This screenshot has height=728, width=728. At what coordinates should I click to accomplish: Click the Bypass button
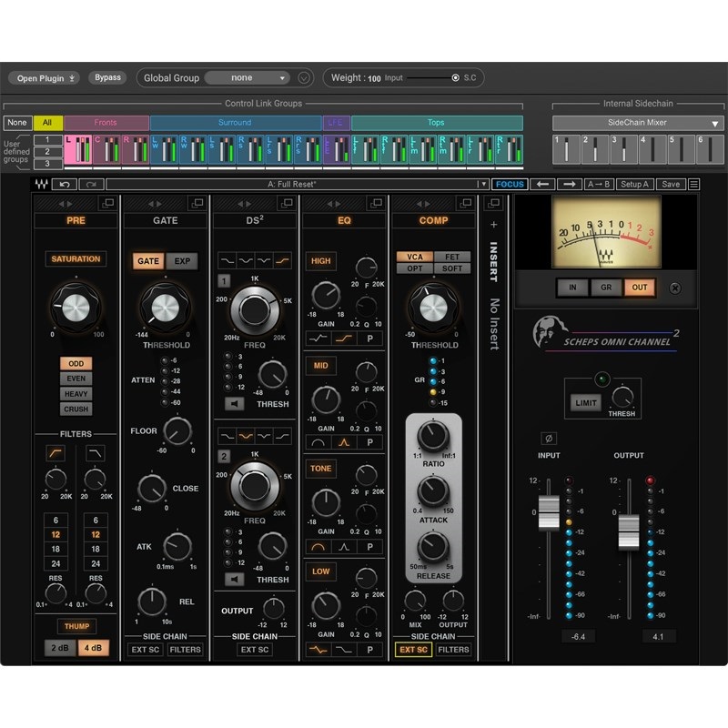pos(107,77)
